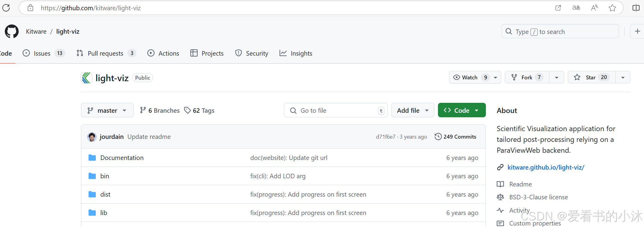Open the Documentation folder icon
The image size is (644, 227).
pyautogui.click(x=92, y=158)
